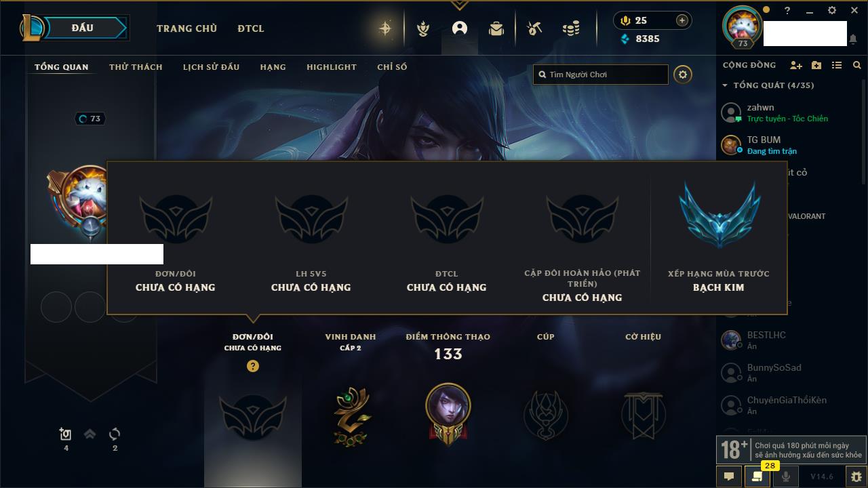Image resolution: width=868 pixels, height=488 pixels.
Task: Open the notifications bell icon
Action: (853, 39)
